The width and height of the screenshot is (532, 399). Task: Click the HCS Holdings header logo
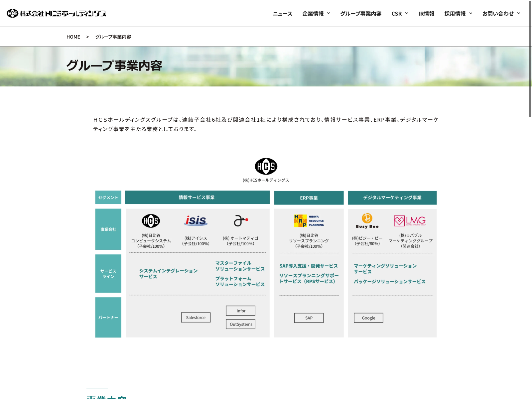click(x=57, y=13)
